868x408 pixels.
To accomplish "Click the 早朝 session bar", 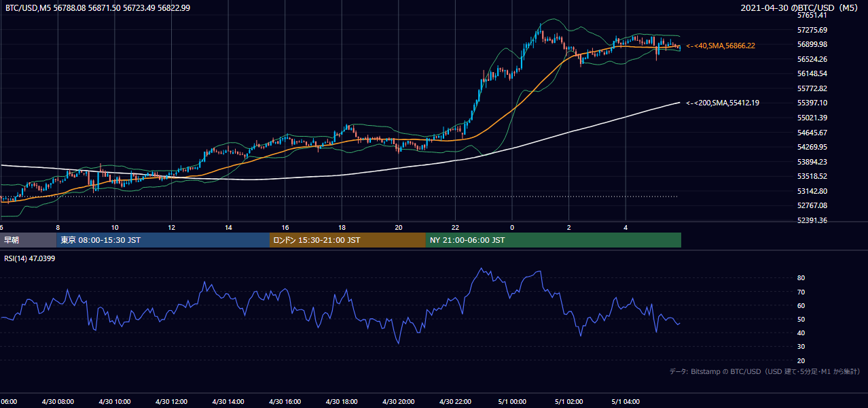I will (28, 240).
